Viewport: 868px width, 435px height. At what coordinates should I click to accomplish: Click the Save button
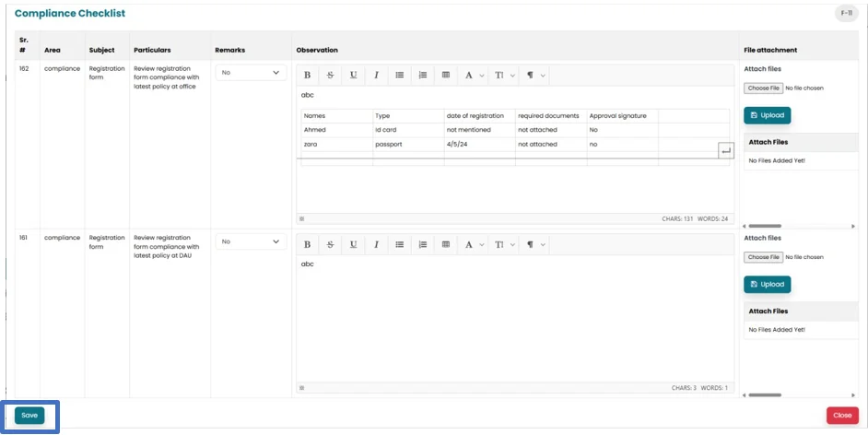(29, 416)
